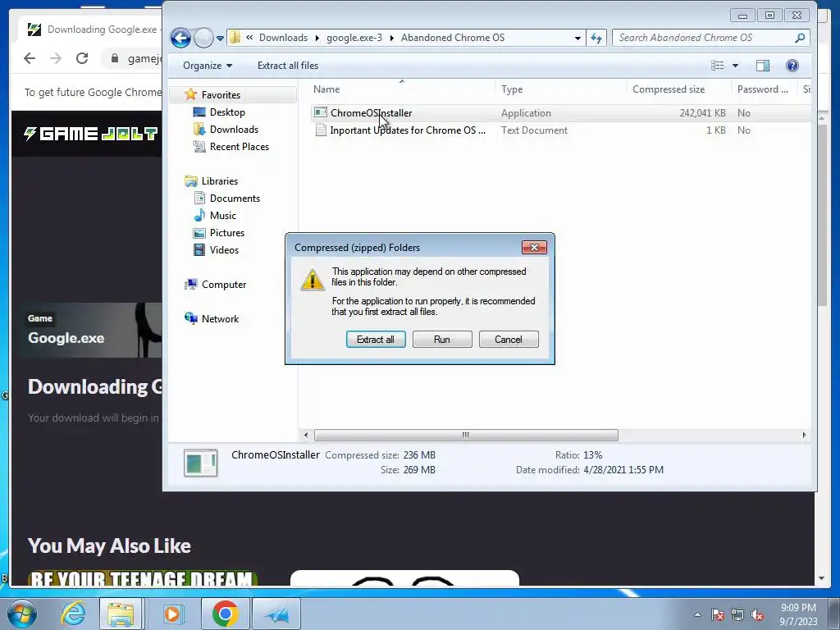The width and height of the screenshot is (840, 630).
Task: Open Recent Places in navigation pane
Action: pos(239,146)
